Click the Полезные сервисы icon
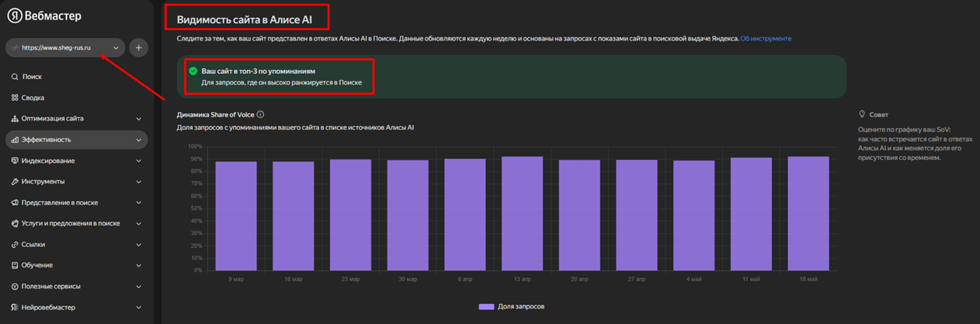This screenshot has width=980, height=324. coord(15,287)
